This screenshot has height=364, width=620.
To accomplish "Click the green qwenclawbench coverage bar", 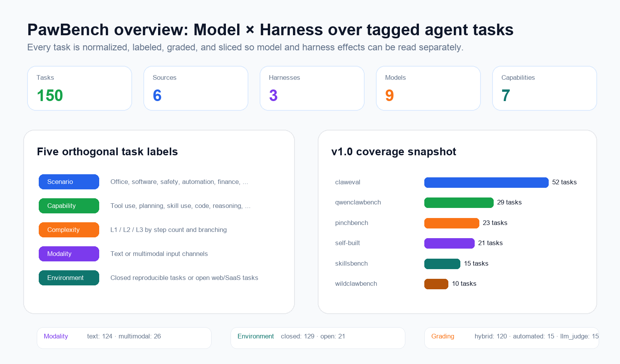I will click(459, 203).
